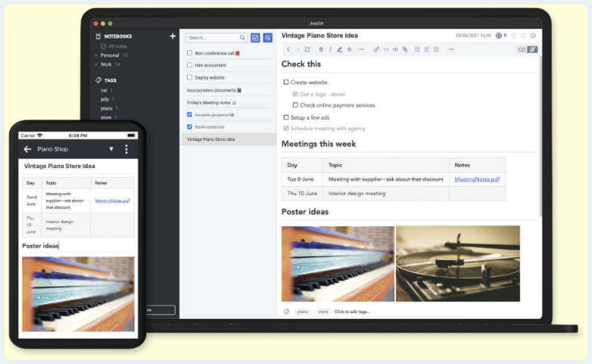Untick the Get a logo checkbox
The height and width of the screenshot is (364, 592).
295,94
